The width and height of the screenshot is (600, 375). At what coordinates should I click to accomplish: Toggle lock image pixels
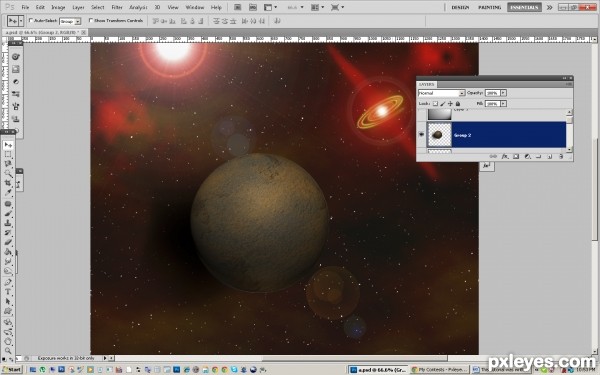point(443,104)
